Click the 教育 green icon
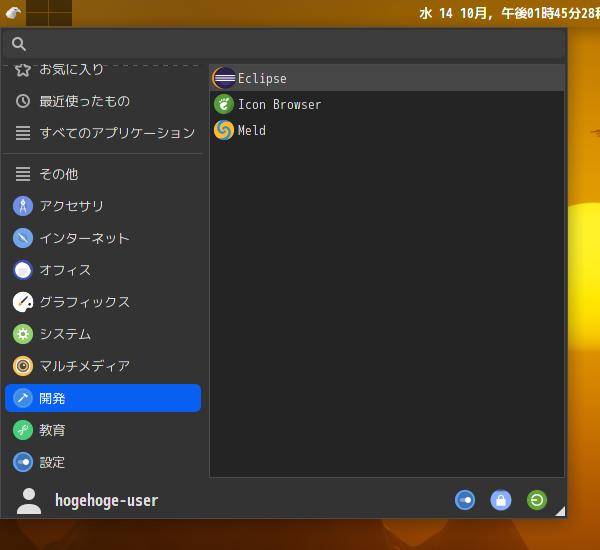Viewport: 600px width, 550px height. (x=23, y=430)
